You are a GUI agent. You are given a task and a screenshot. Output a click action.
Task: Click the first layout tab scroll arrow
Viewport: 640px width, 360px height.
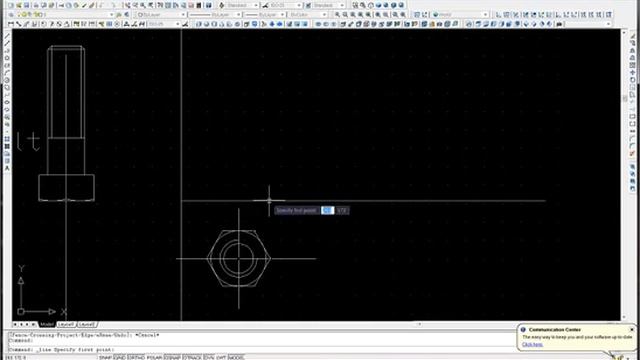tap(15, 324)
